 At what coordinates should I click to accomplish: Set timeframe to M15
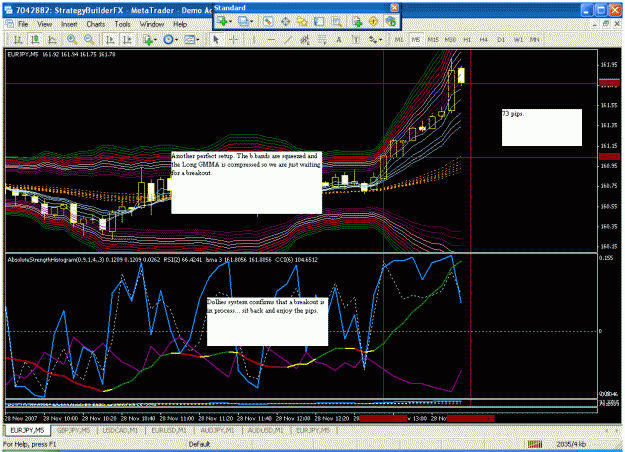click(433, 39)
